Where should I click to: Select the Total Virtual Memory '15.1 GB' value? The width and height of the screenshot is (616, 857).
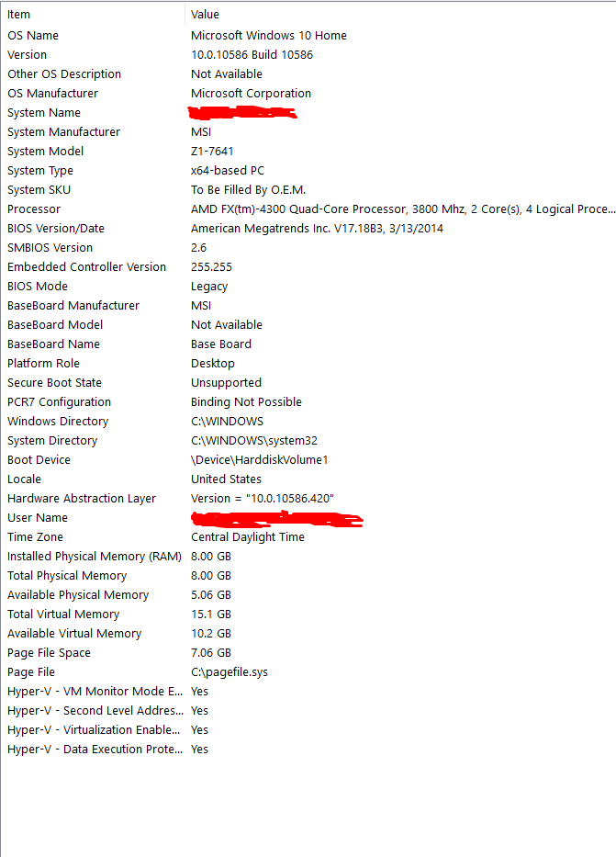click(211, 615)
